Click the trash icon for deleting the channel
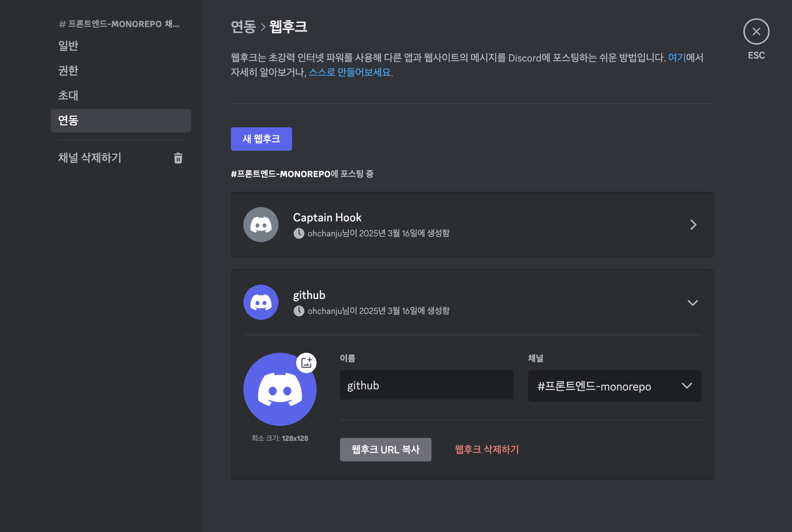 [178, 158]
